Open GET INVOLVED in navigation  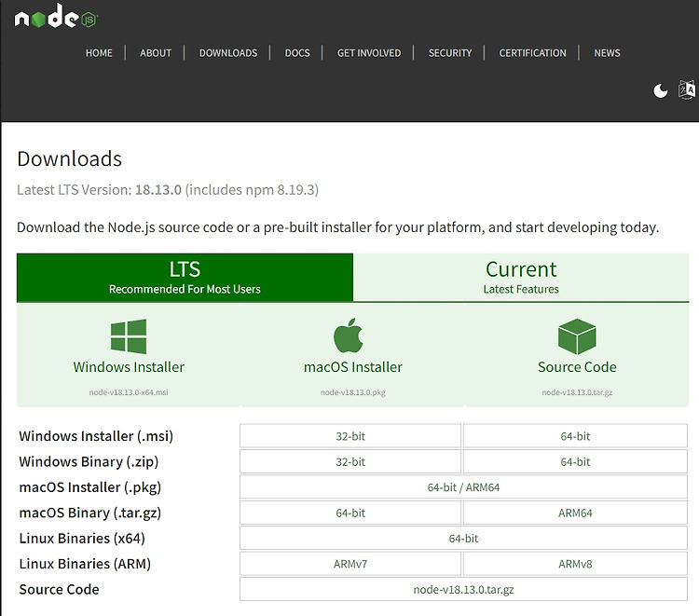369,53
